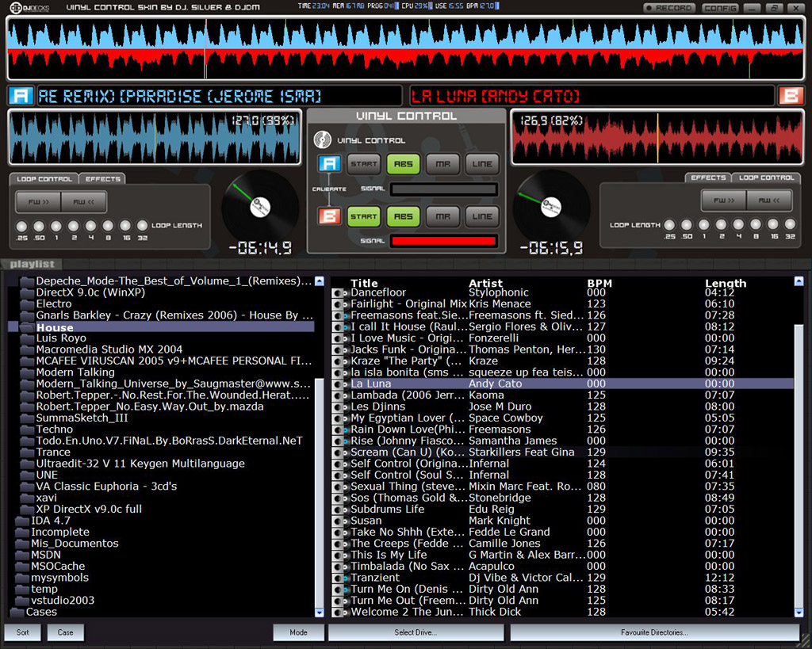Toggle deck A START vinyl button
Viewport: 812px width, 649px height.
click(363, 164)
